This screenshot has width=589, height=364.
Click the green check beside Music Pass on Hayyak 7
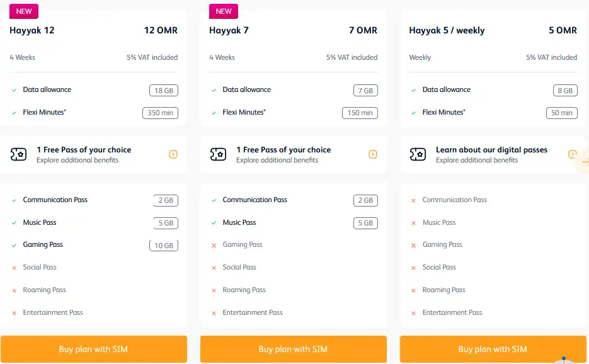[x=215, y=222]
